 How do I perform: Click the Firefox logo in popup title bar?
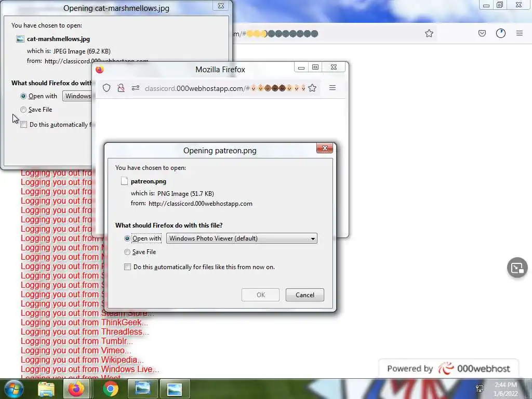click(99, 70)
